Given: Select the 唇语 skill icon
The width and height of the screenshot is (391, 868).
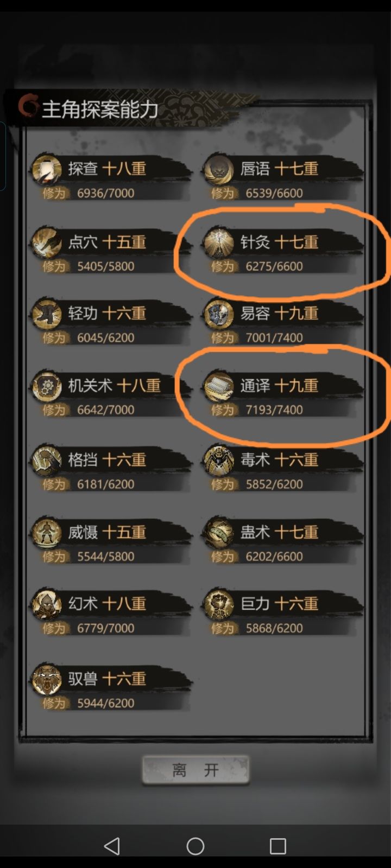Looking at the screenshot, I should [x=218, y=169].
